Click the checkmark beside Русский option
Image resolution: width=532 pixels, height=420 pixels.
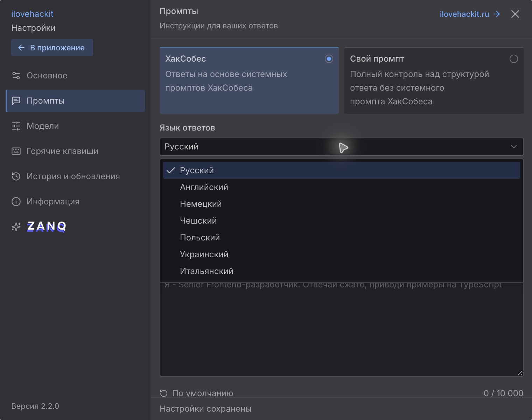pos(171,170)
